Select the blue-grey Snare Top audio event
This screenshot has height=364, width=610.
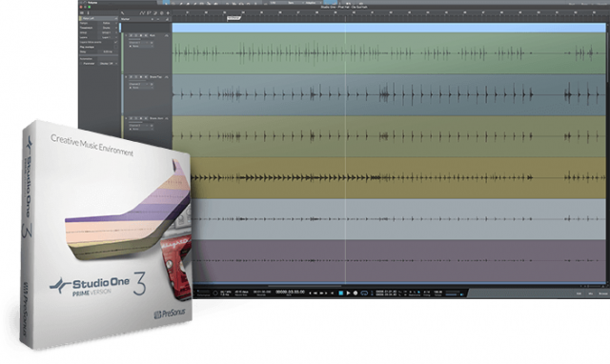tap(389, 94)
